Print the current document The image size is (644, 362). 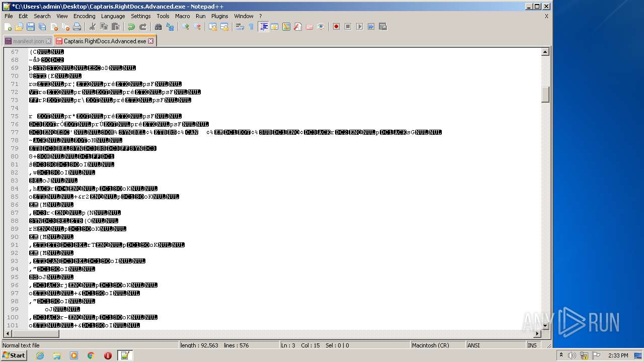(77, 27)
